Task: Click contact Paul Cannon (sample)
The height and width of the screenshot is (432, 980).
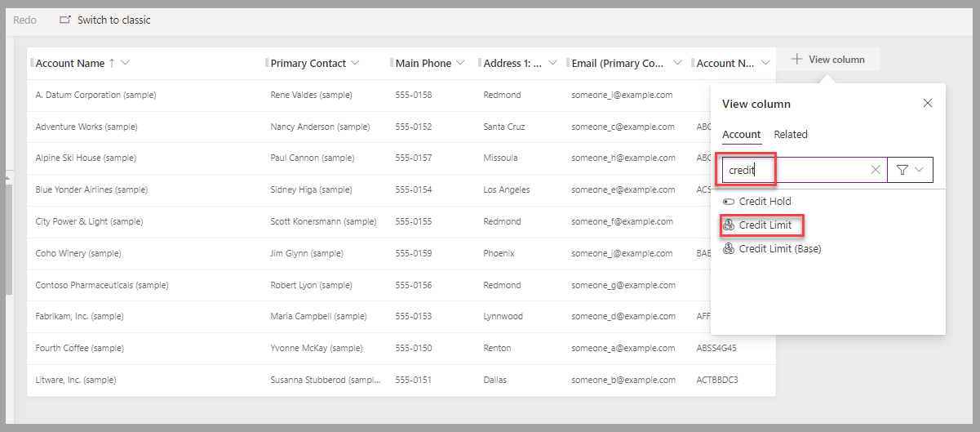Action: tap(312, 158)
